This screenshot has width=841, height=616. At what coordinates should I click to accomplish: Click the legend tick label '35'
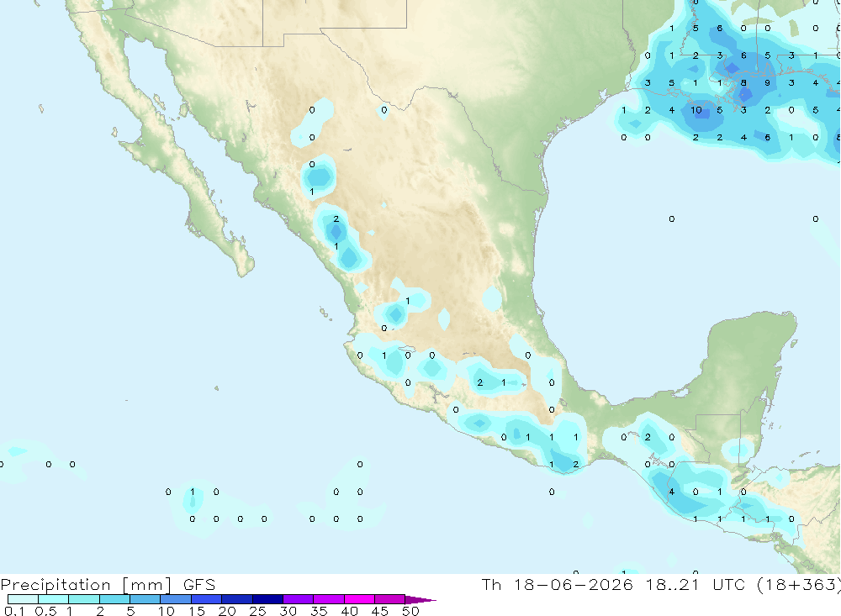(x=319, y=611)
